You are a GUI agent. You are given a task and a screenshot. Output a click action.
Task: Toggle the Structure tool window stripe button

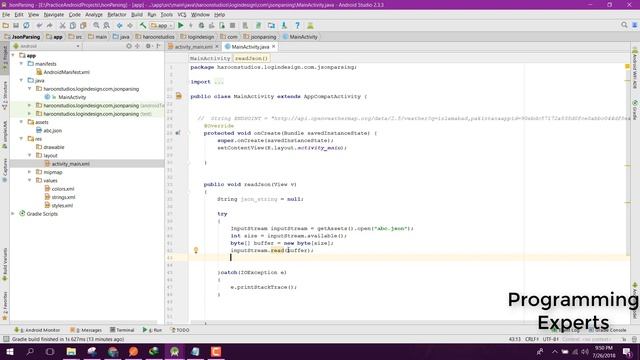click(4, 96)
